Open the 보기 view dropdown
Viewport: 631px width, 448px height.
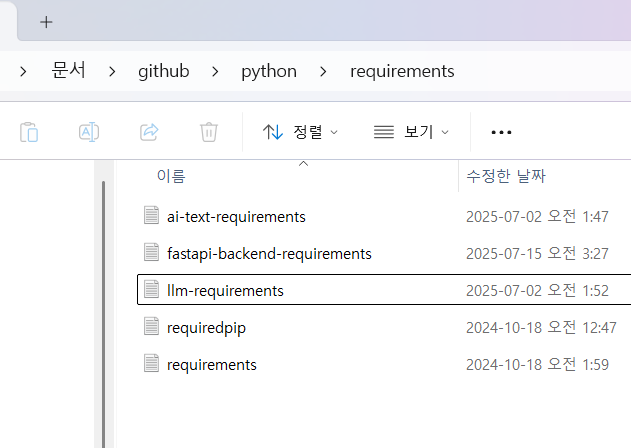tap(410, 132)
